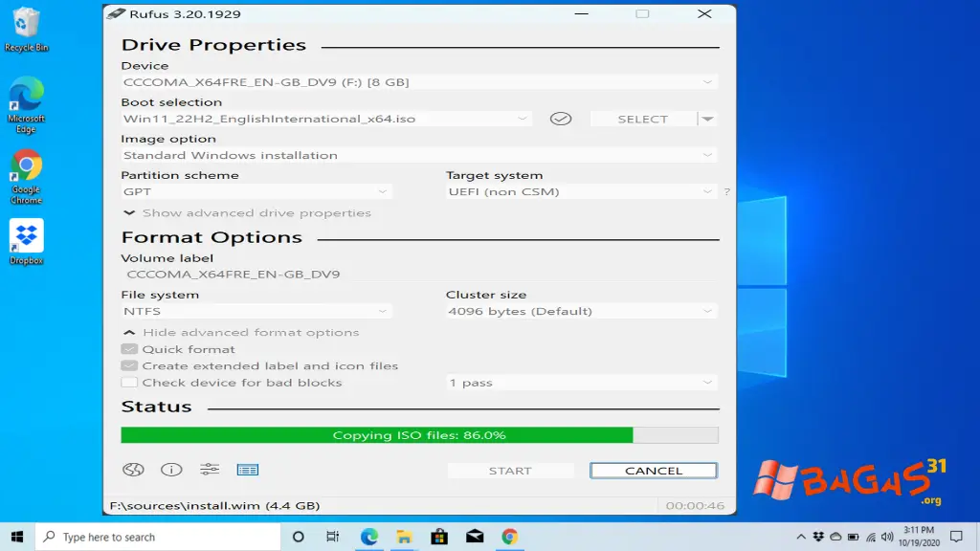Click the elapsed time 00:00:46

695,505
